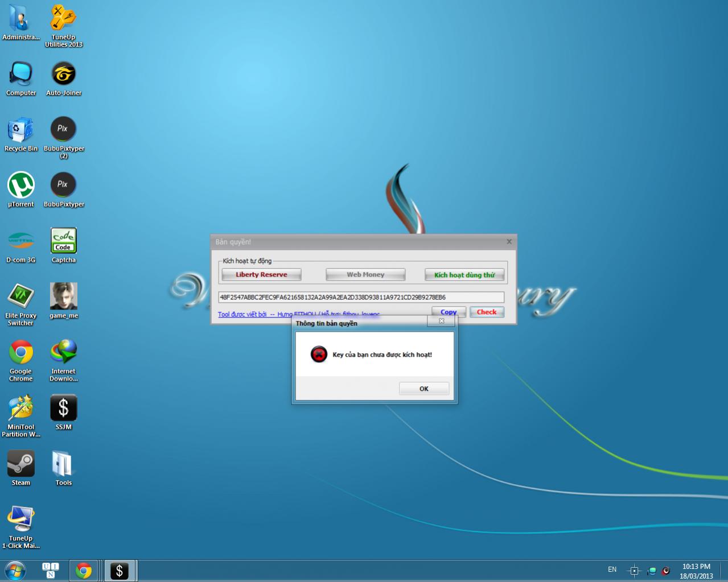Open the Tool được viết bởi link
Screen dimensions: 728x582
242,314
